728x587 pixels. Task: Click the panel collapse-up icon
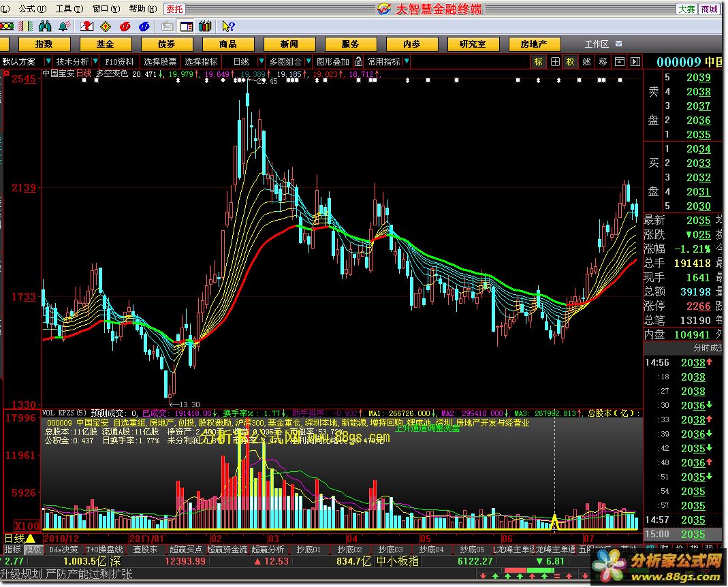click(619, 62)
